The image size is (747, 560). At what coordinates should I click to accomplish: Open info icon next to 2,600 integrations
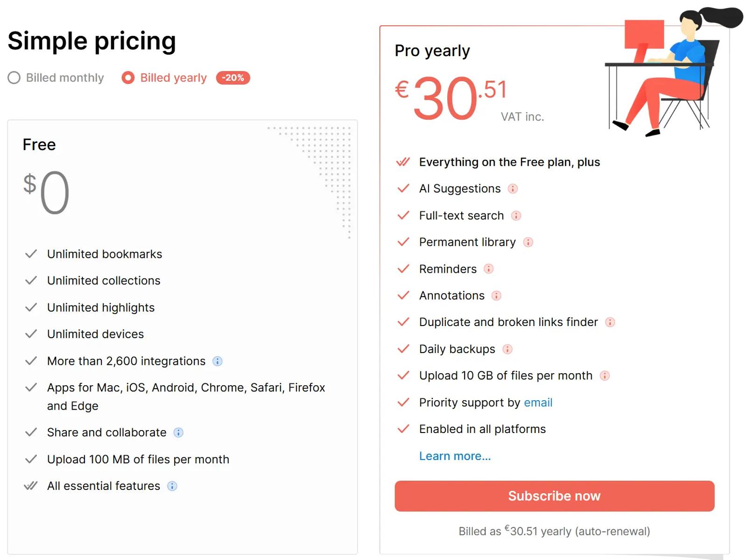pyautogui.click(x=218, y=361)
